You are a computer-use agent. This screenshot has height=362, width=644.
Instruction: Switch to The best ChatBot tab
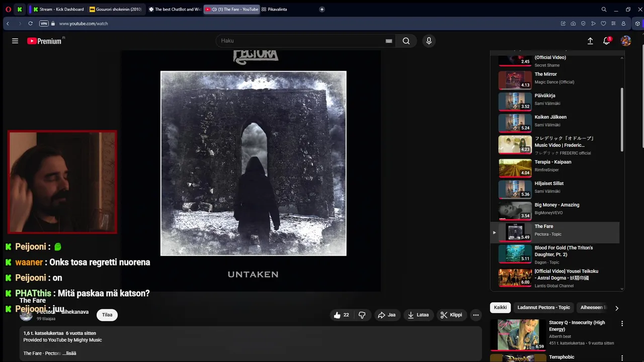pos(174,9)
